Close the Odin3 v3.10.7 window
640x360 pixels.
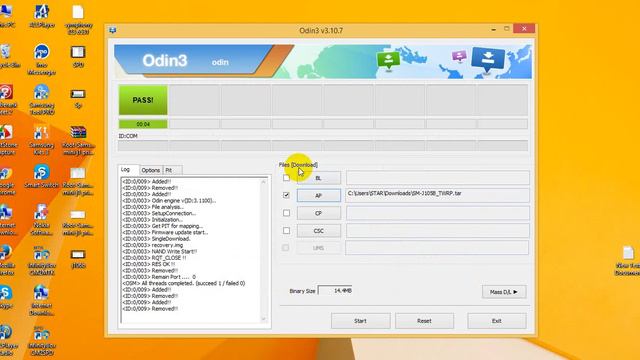[x=524, y=29]
